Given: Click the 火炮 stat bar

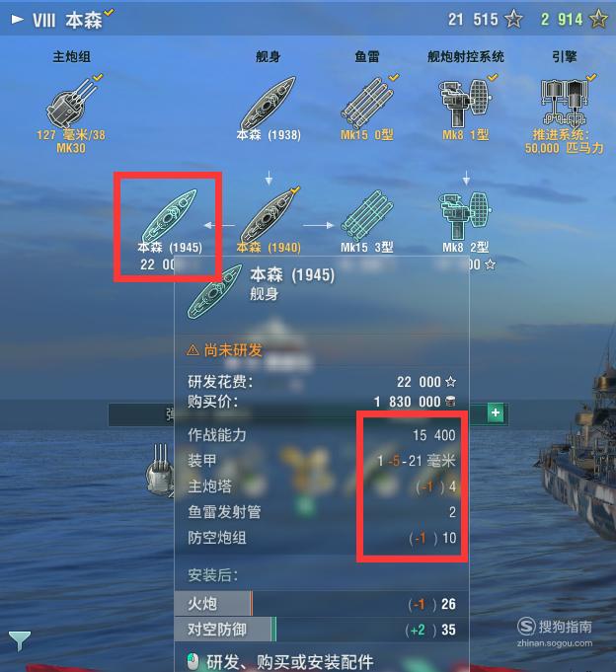Looking at the screenshot, I should (321, 604).
